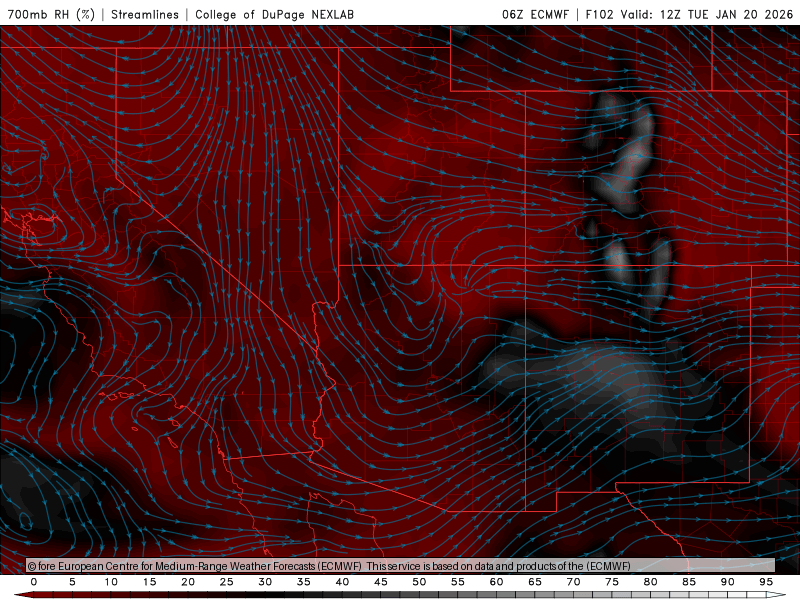Click the ECMWF copyright notice banner

(401, 566)
